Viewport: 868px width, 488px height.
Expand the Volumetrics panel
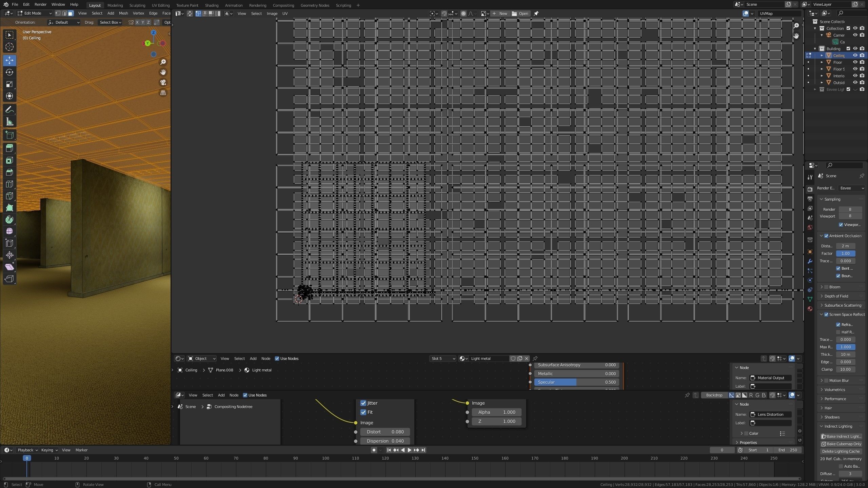click(x=834, y=390)
